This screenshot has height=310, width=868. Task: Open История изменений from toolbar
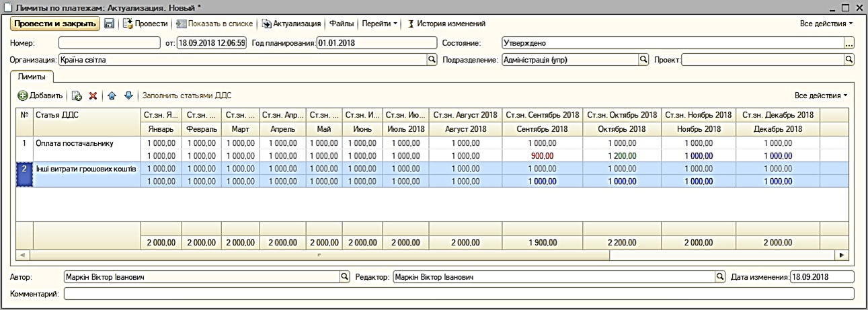point(446,24)
